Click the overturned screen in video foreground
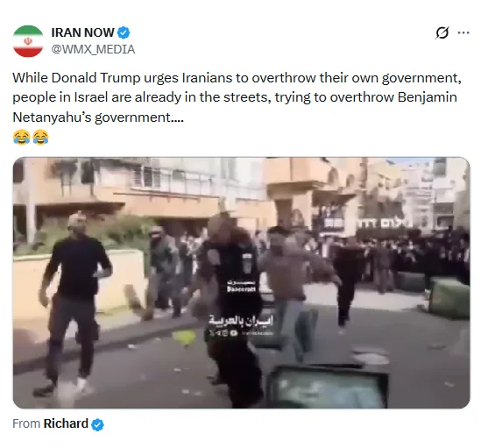481x448 pixels. point(328,387)
